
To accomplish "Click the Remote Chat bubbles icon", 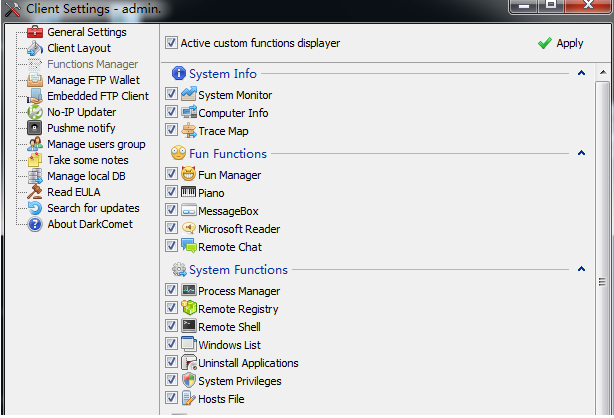I will coord(189,246).
